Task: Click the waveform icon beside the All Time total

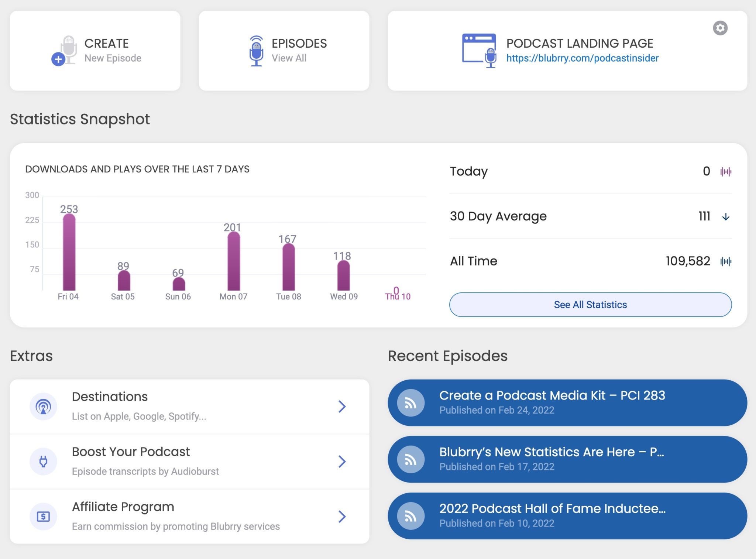Action: 726,261
